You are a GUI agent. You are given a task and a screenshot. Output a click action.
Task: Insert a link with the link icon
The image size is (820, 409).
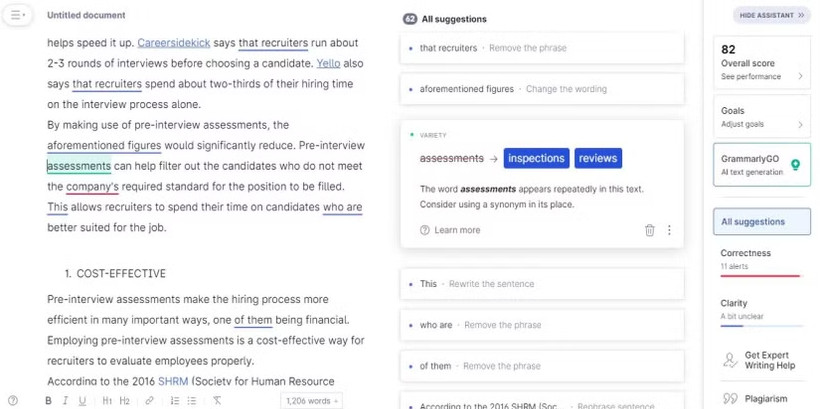[x=149, y=401]
